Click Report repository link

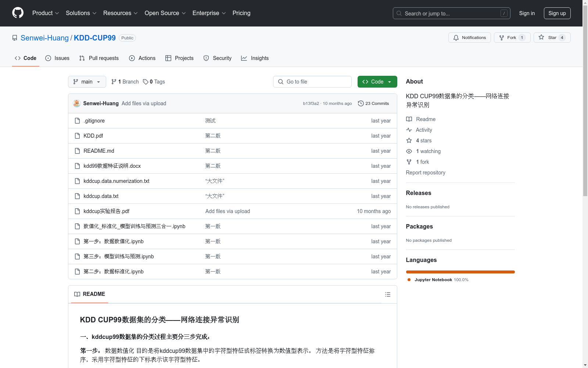point(426,173)
